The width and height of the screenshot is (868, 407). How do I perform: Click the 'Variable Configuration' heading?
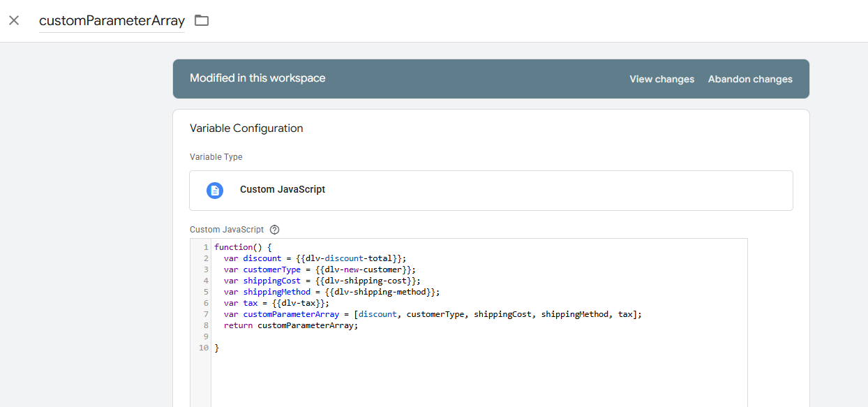click(x=246, y=128)
